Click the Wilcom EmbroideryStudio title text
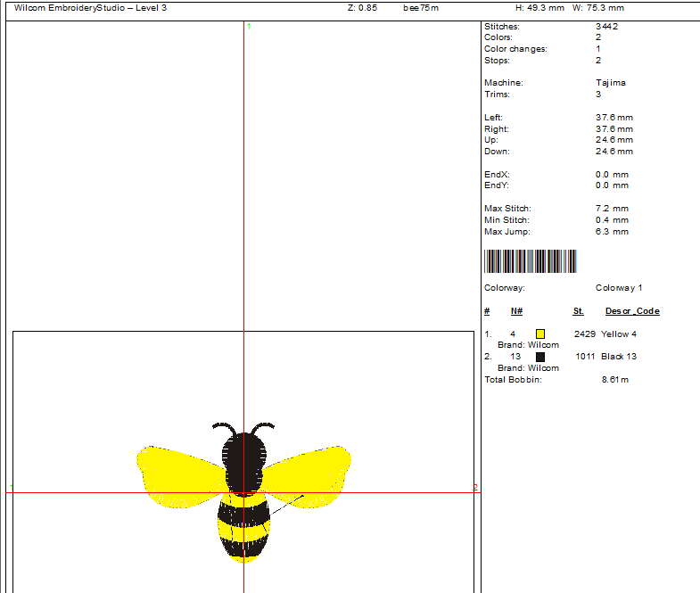700x593 pixels. point(90,8)
